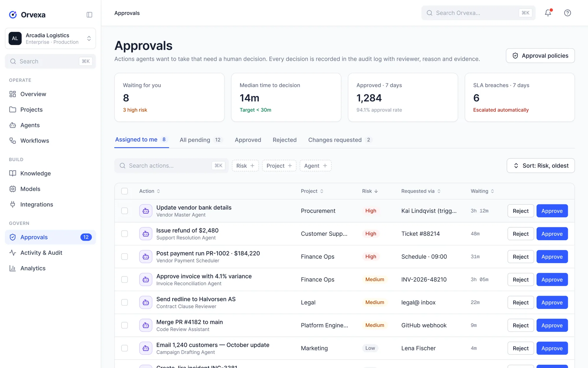588x368 pixels.
Task: Click agent icon for Send redline to Halvorsen row
Action: coord(146,302)
